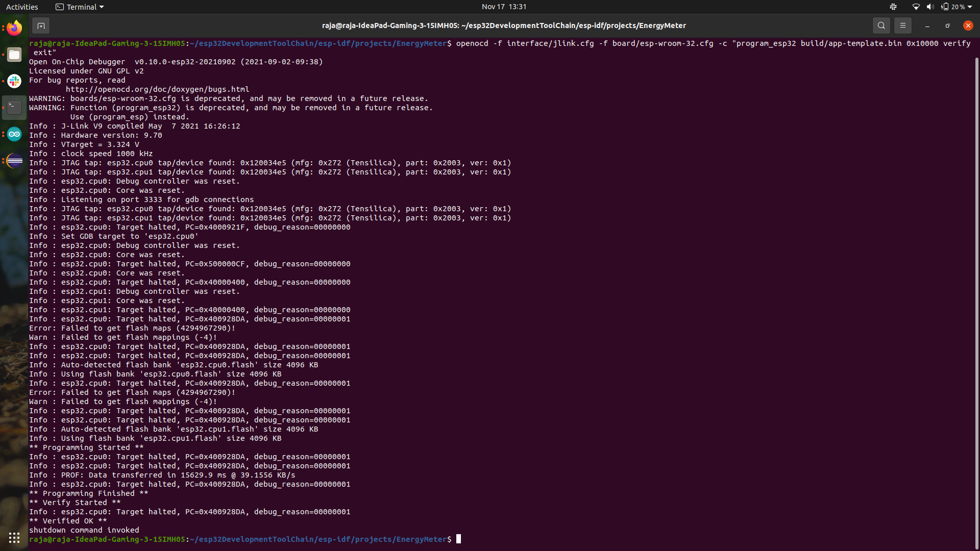Click 'Use (program_esp) instead.' line
Viewport: 980px width, 551px height.
coord(130,117)
